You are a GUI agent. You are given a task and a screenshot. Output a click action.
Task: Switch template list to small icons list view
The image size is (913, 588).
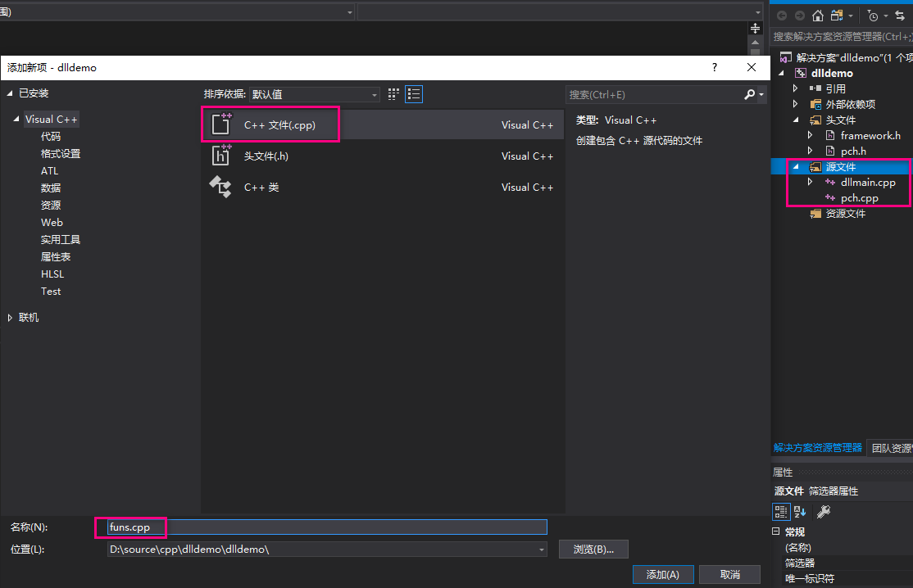414,94
